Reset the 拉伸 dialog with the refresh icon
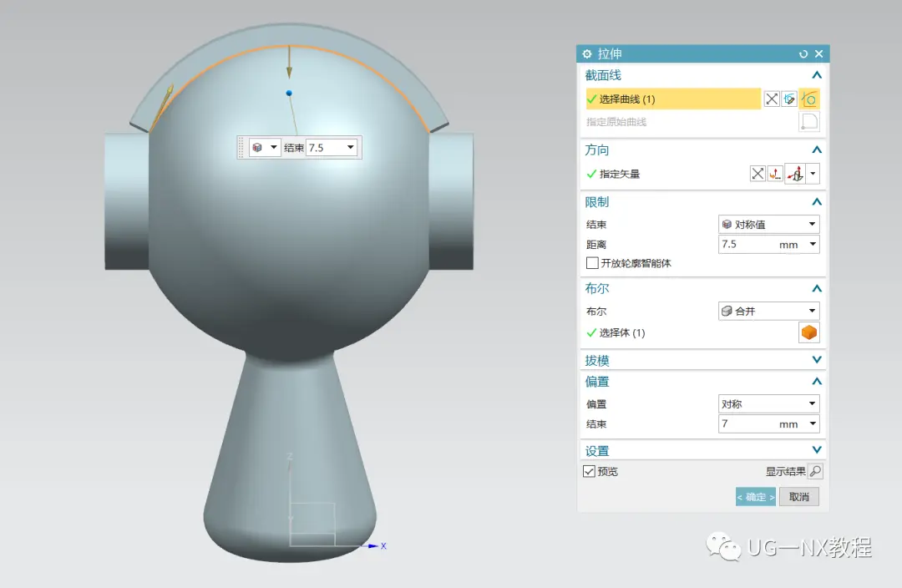This screenshot has height=588, width=902. tap(803, 54)
